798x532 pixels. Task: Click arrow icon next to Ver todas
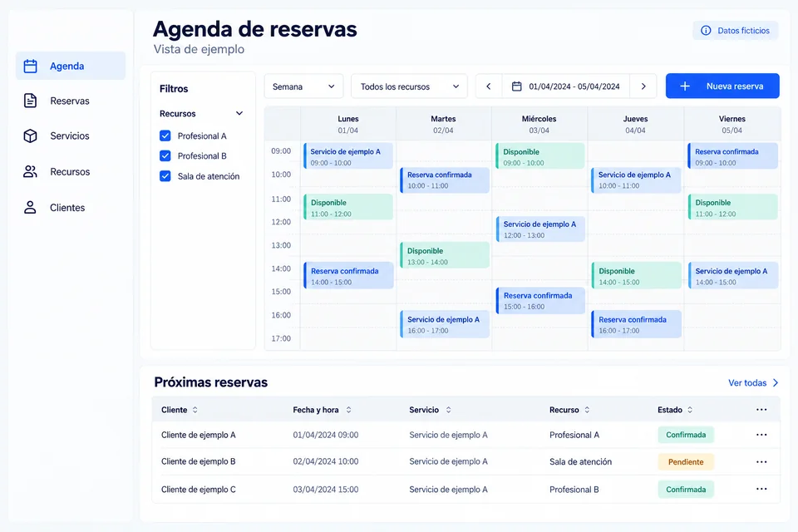776,383
